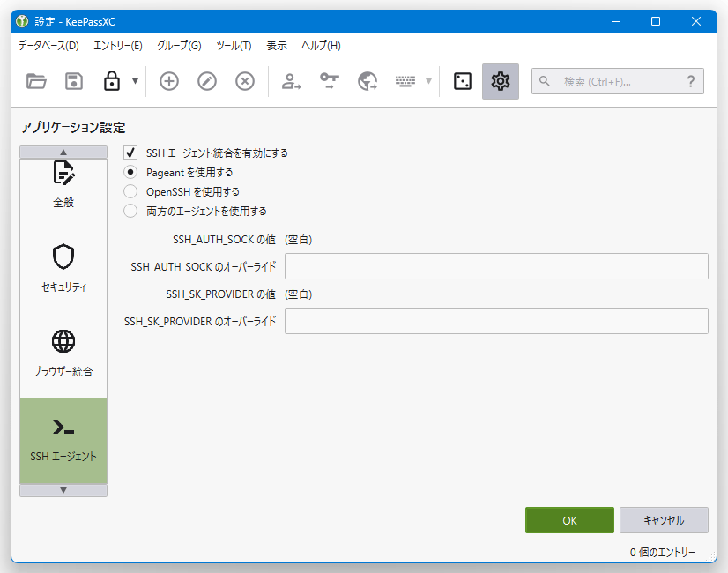The width and height of the screenshot is (728, 573).
Task: Select the Pageant を使用する radio button
Action: [130, 172]
